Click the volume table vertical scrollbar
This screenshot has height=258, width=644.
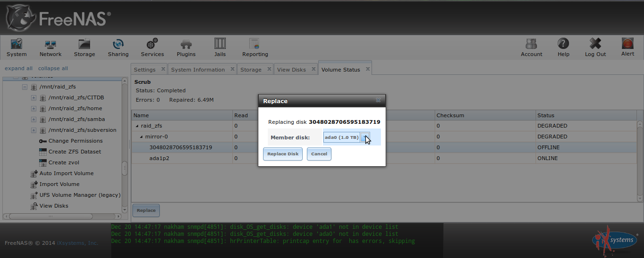coord(640,161)
